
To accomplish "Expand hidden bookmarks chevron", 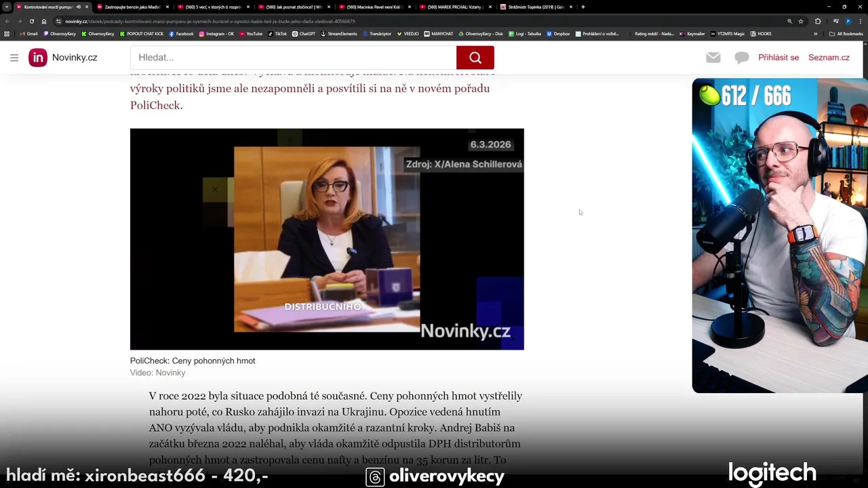I will (816, 34).
